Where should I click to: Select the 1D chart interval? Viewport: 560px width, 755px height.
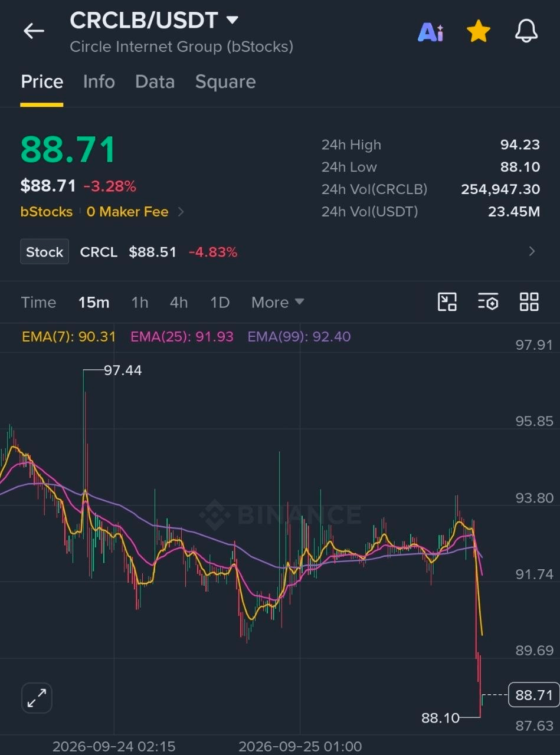[220, 303]
